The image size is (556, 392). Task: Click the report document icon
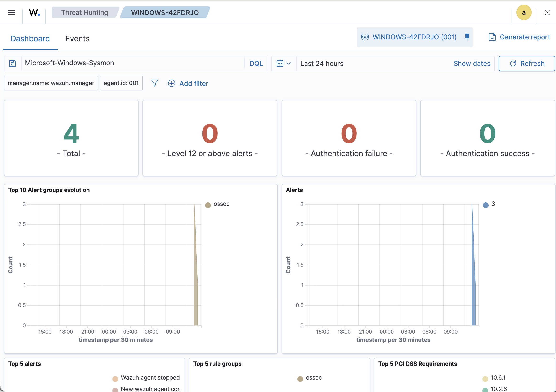point(492,37)
